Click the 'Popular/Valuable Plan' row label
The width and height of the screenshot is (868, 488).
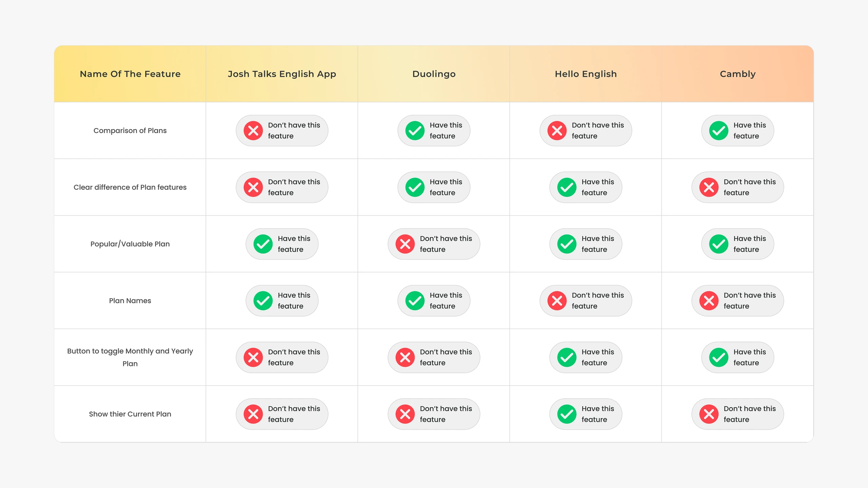point(130,244)
